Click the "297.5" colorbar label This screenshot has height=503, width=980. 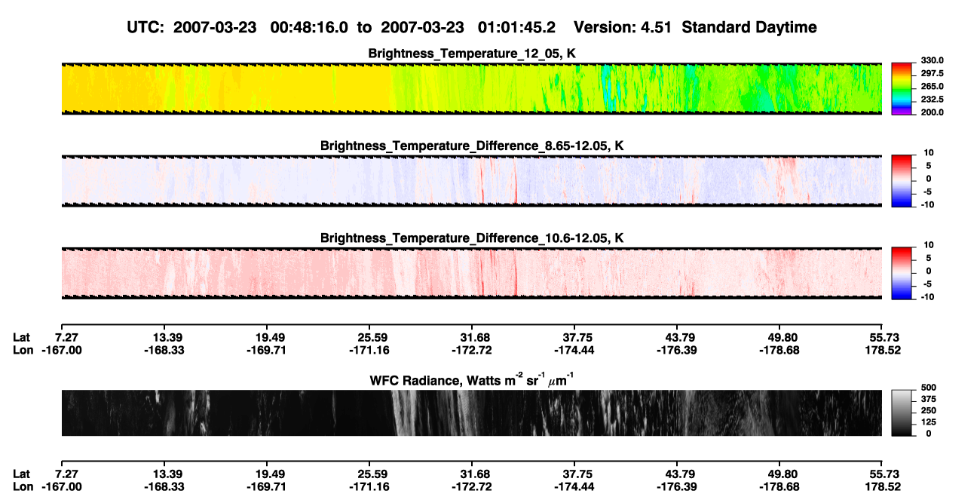[x=933, y=74]
